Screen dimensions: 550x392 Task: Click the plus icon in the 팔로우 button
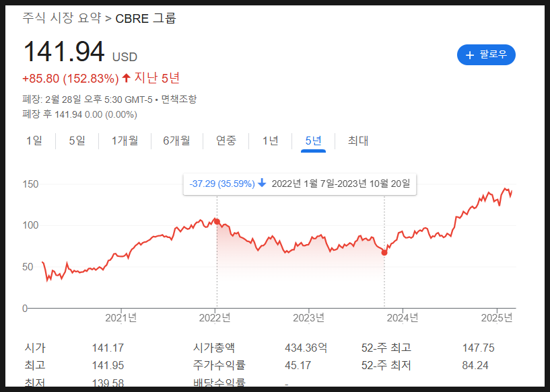470,55
